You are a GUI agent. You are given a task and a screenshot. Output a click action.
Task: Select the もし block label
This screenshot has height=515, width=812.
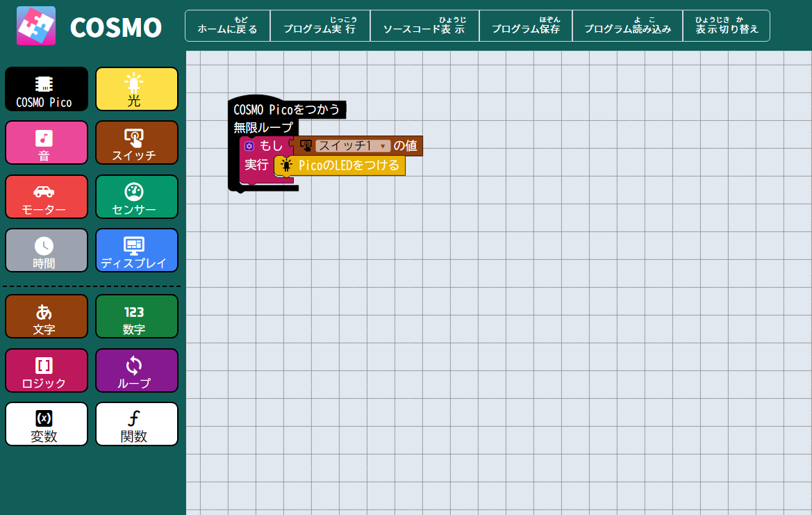[271, 146]
